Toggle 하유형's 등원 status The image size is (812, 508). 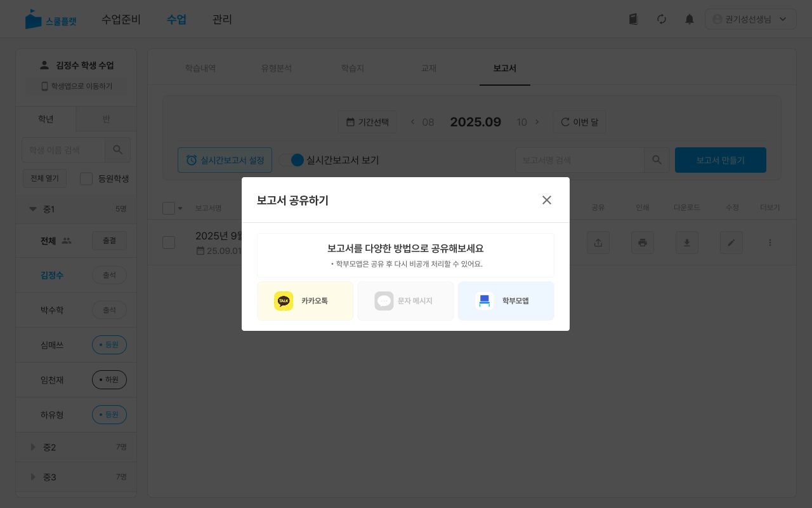point(109,415)
